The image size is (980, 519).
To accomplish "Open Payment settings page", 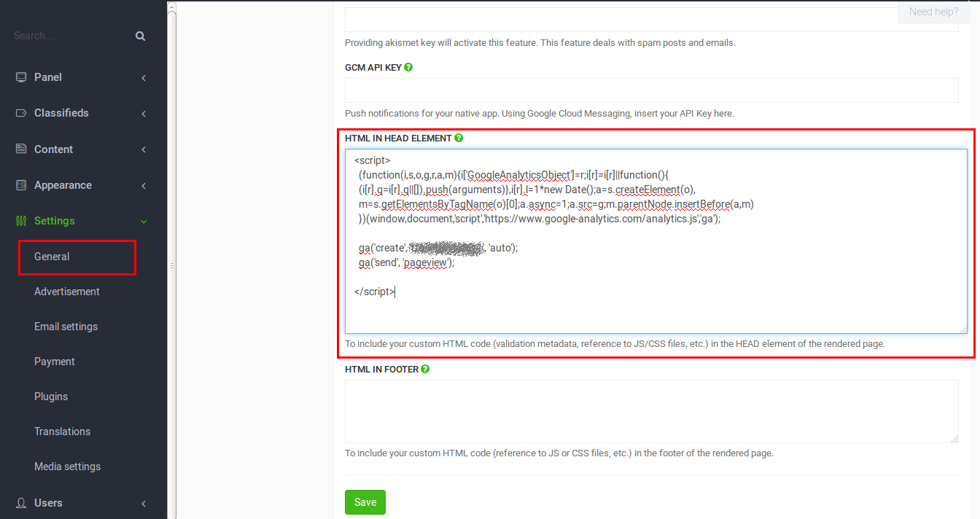I will click(55, 362).
